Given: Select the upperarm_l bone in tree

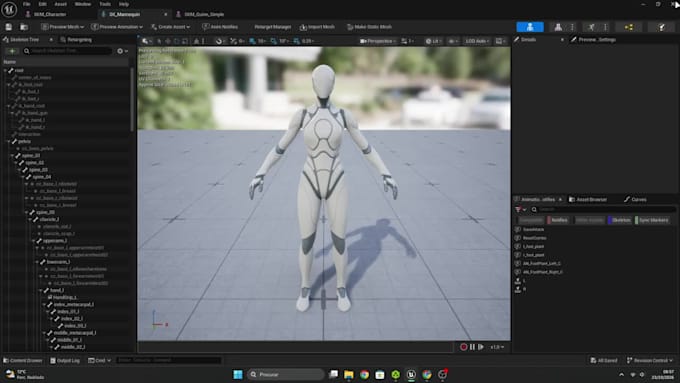Looking at the screenshot, I should (54, 241).
